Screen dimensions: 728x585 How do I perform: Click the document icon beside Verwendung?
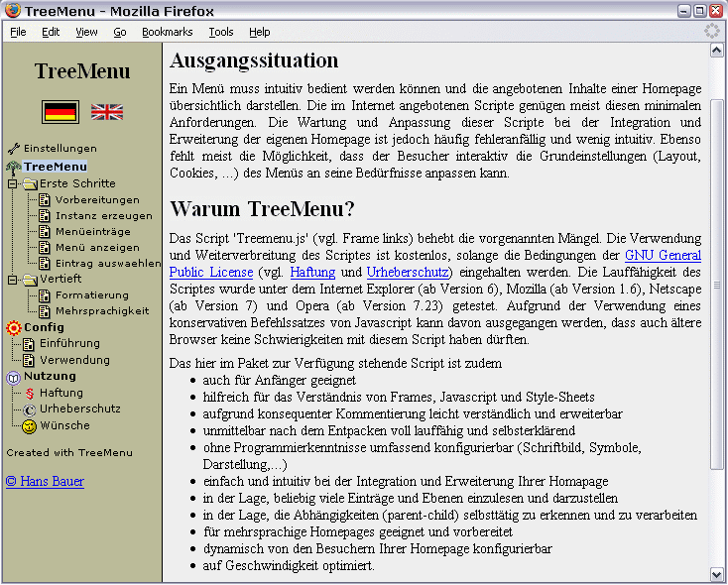pyautogui.click(x=29, y=361)
